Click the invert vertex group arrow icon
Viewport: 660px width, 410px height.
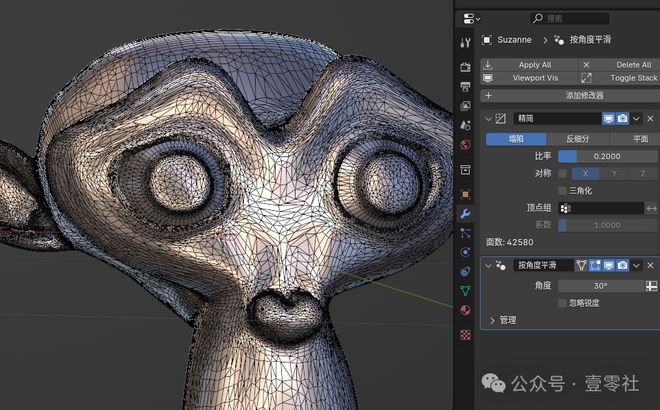pos(651,208)
